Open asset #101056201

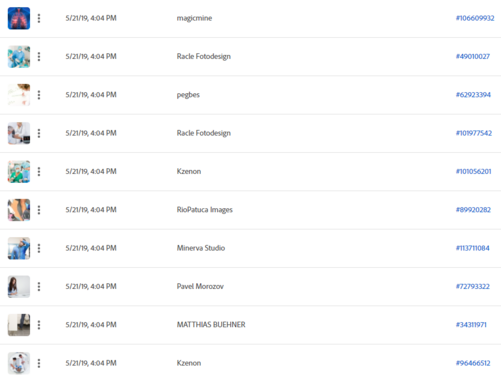coord(473,172)
